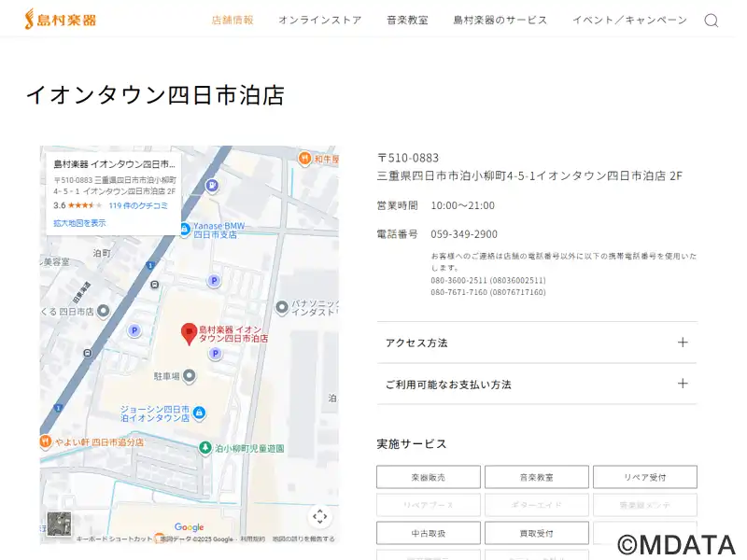747x560 pixels.
Task: Expand the アクセス方法 section
Action: click(x=537, y=343)
